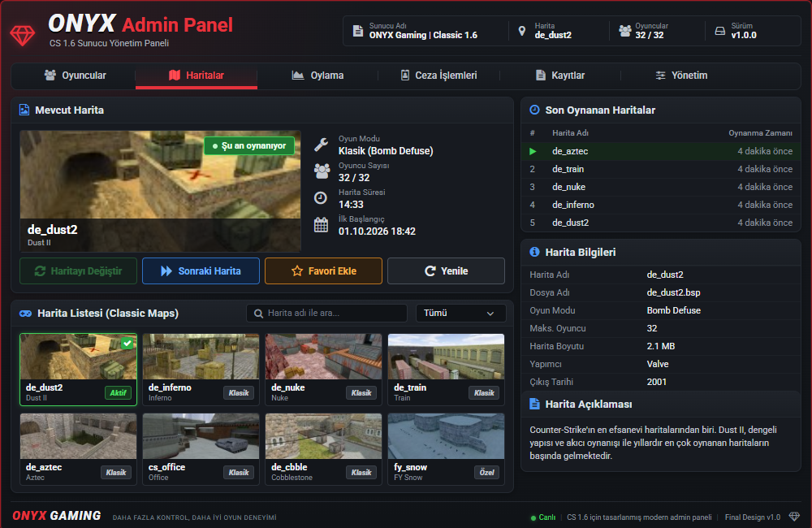Add map to favorites with Favori Ekle
The width and height of the screenshot is (812, 528).
[324, 271]
